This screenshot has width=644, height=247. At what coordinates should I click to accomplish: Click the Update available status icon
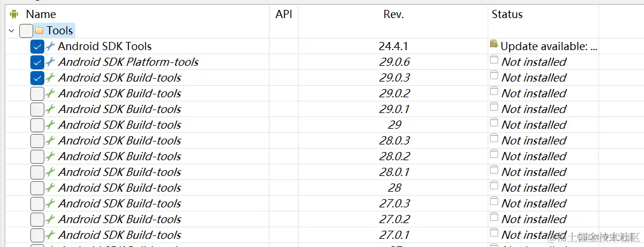(494, 45)
